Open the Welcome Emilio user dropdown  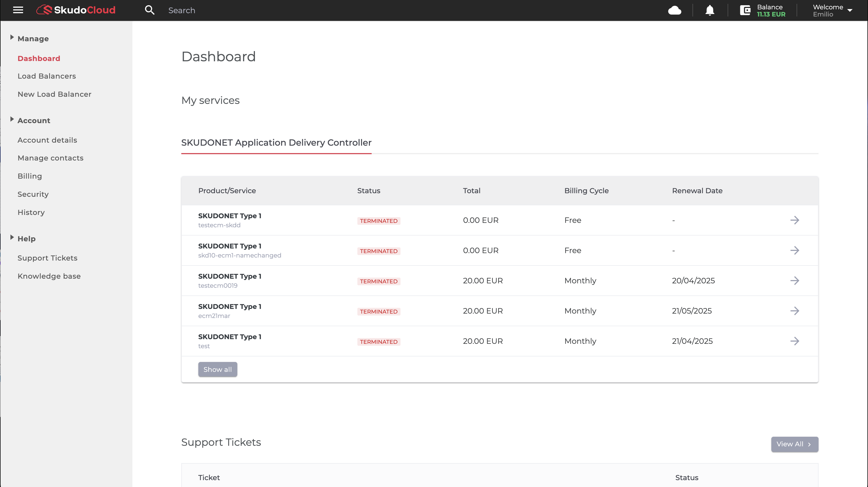[x=832, y=10]
